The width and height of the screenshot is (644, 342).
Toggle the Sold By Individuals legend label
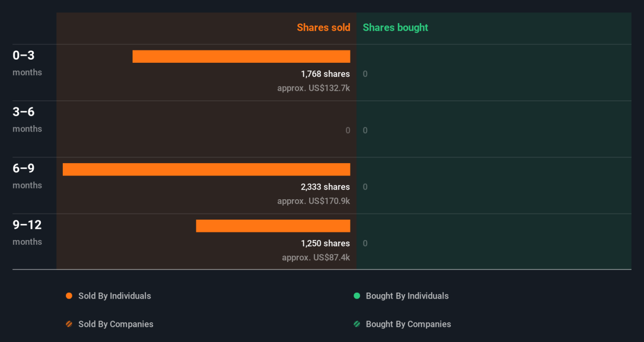pyautogui.click(x=115, y=296)
